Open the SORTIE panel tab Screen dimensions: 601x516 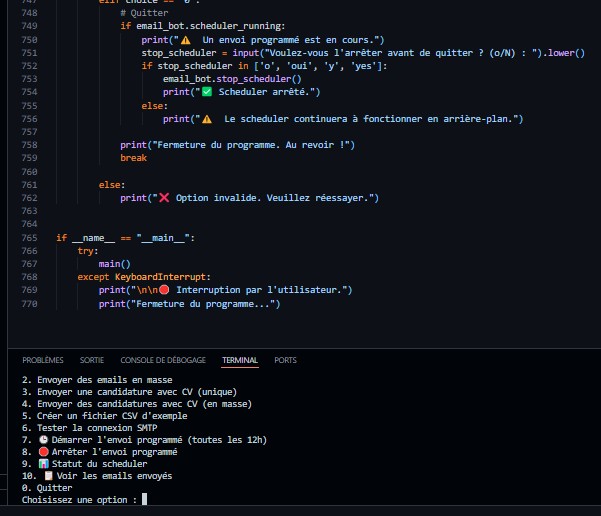click(92, 360)
